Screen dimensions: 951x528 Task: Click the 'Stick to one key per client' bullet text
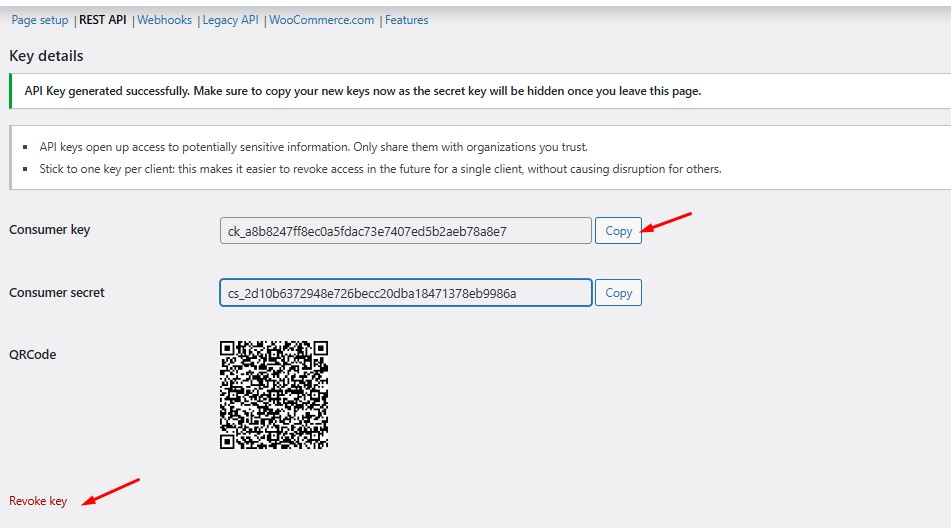pyautogui.click(x=380, y=169)
